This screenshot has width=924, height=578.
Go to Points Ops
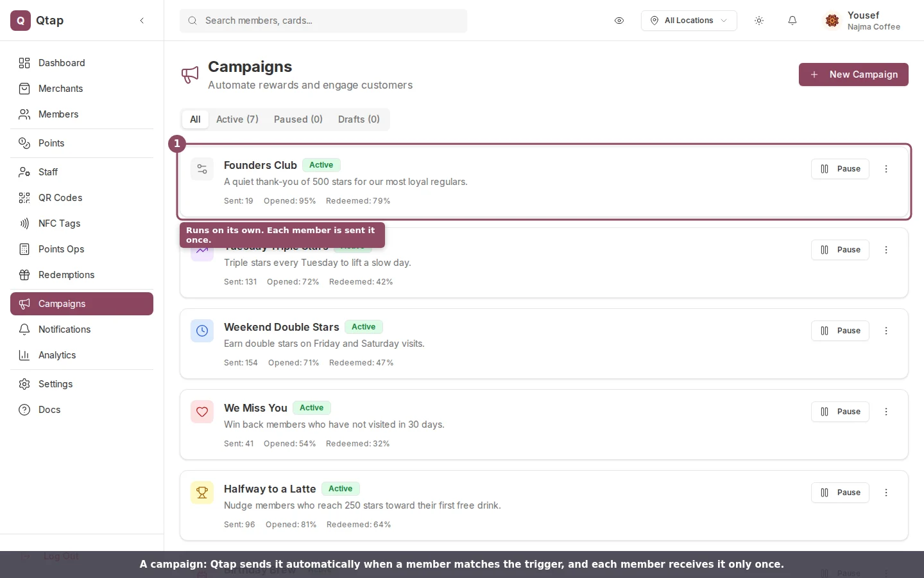pos(81,249)
